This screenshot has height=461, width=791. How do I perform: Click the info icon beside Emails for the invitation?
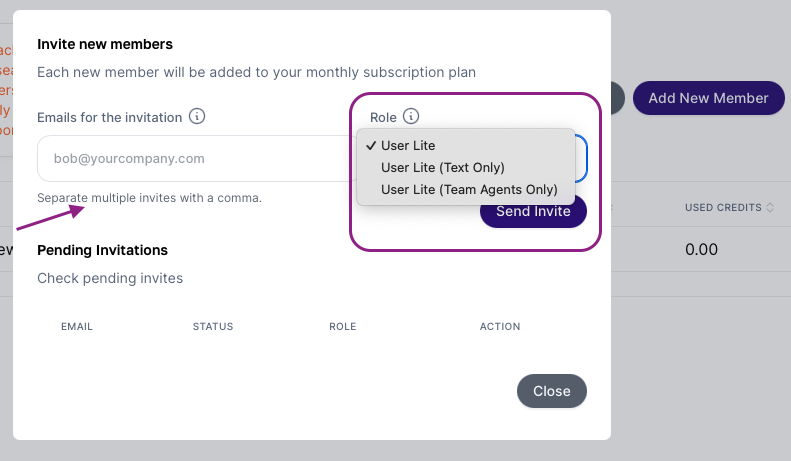coord(197,117)
